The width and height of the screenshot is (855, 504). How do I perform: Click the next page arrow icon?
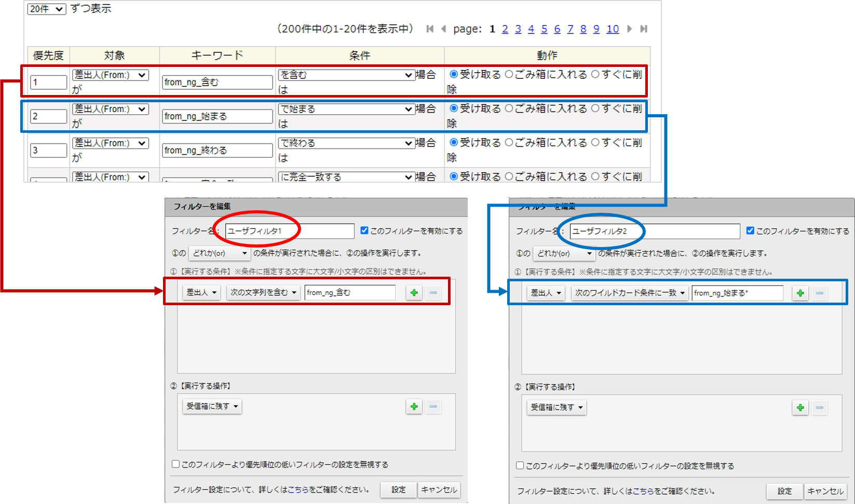pos(629,29)
